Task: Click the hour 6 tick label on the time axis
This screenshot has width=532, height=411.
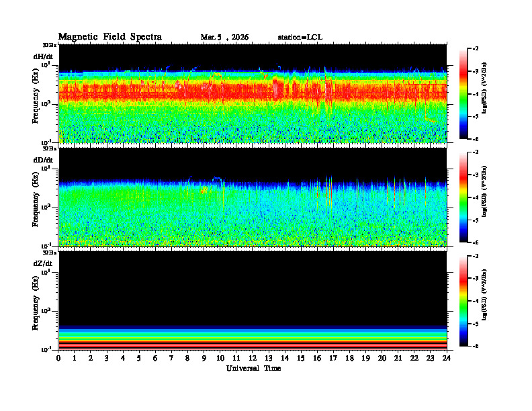Action: 155,358
